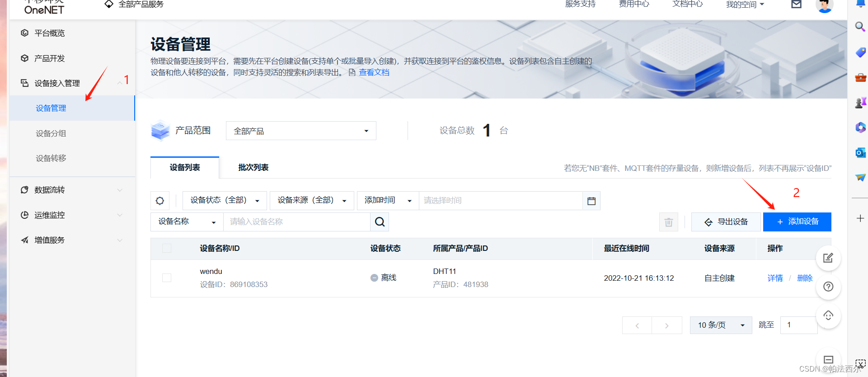Click the 添加设备 button
The height and width of the screenshot is (377, 868).
[x=797, y=222]
